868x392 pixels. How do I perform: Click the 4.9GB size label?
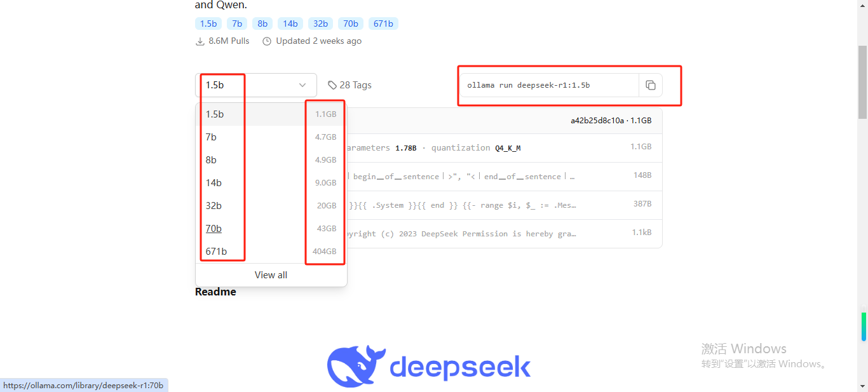pos(326,160)
